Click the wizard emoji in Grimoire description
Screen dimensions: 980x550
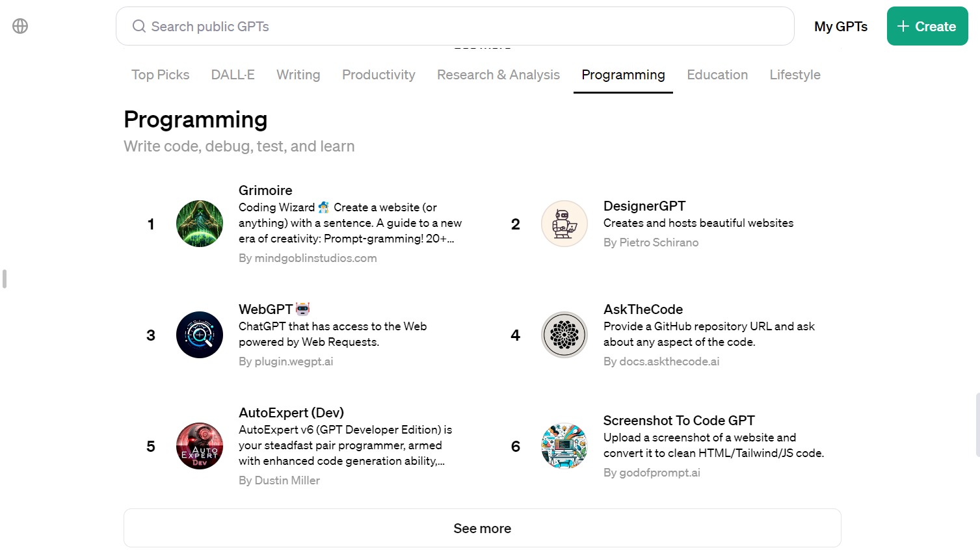click(x=324, y=207)
